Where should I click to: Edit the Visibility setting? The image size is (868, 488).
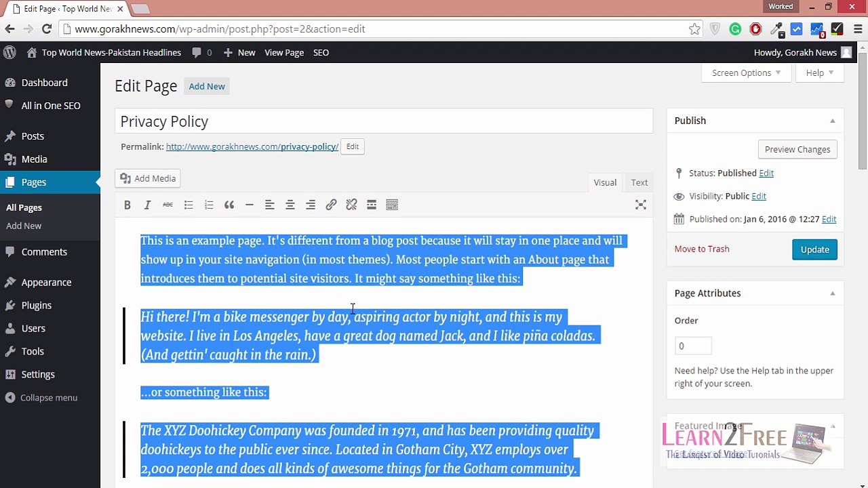tap(759, 196)
